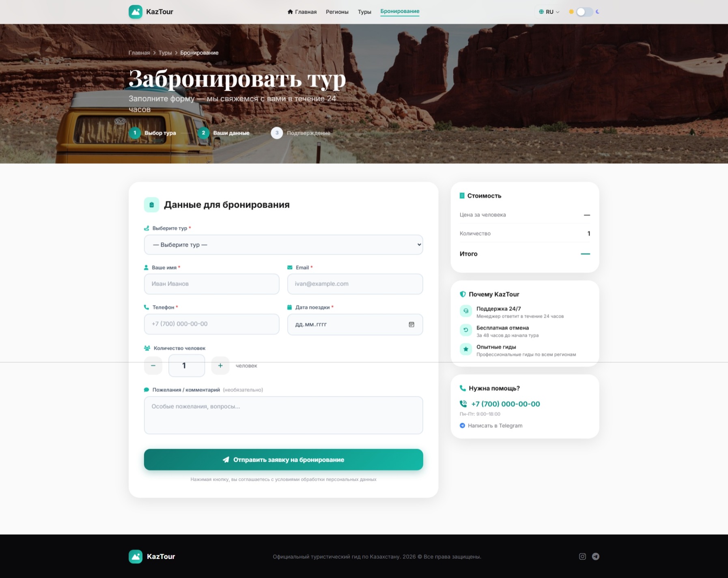Screen dimensions: 728x578
Task: Click the Пожелания comment textarea
Action: coord(283,415)
